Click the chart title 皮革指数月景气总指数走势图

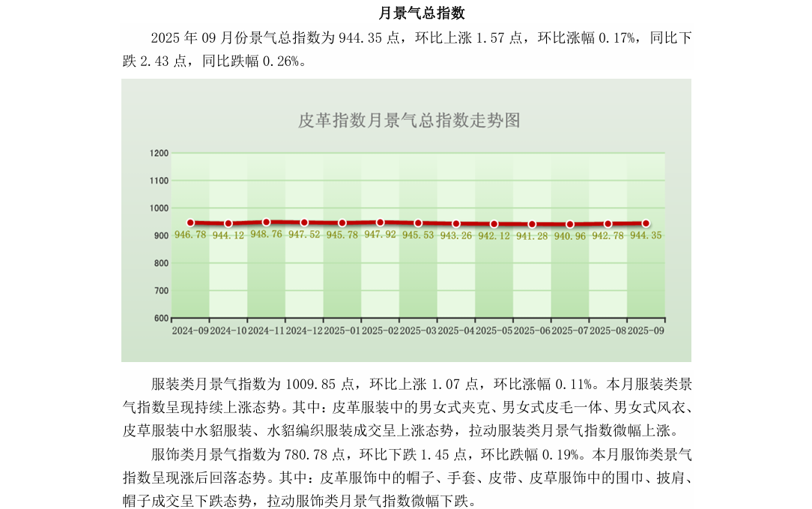tap(409, 121)
